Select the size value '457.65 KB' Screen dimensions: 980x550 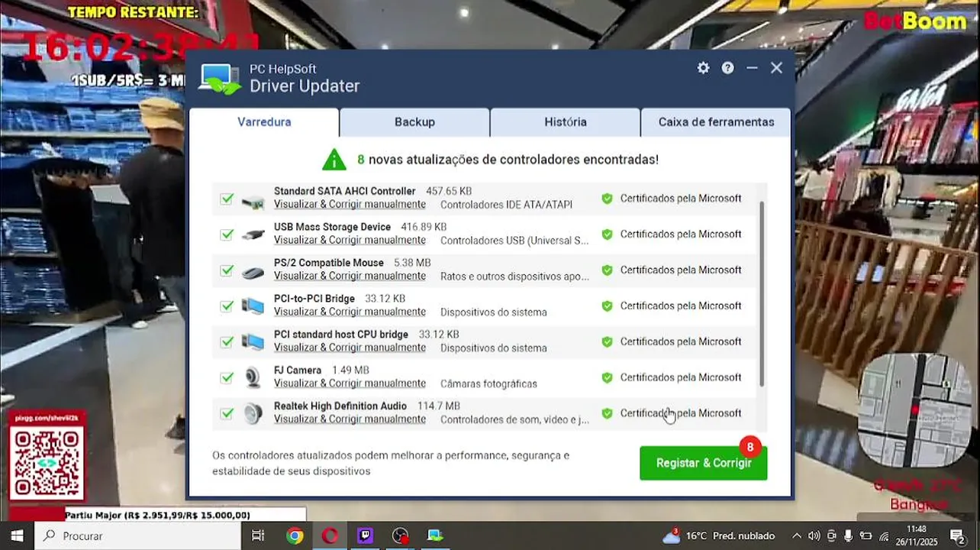click(x=449, y=191)
